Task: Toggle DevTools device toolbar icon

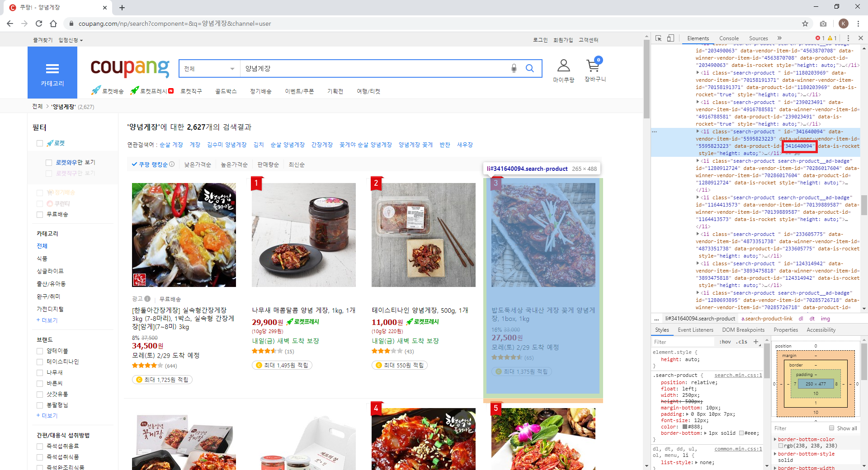Action: (x=671, y=38)
